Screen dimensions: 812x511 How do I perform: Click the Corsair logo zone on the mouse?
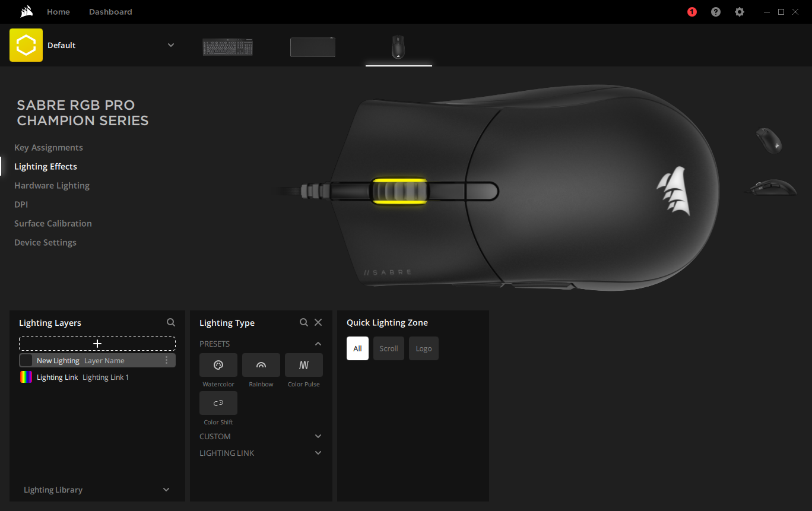(x=674, y=190)
